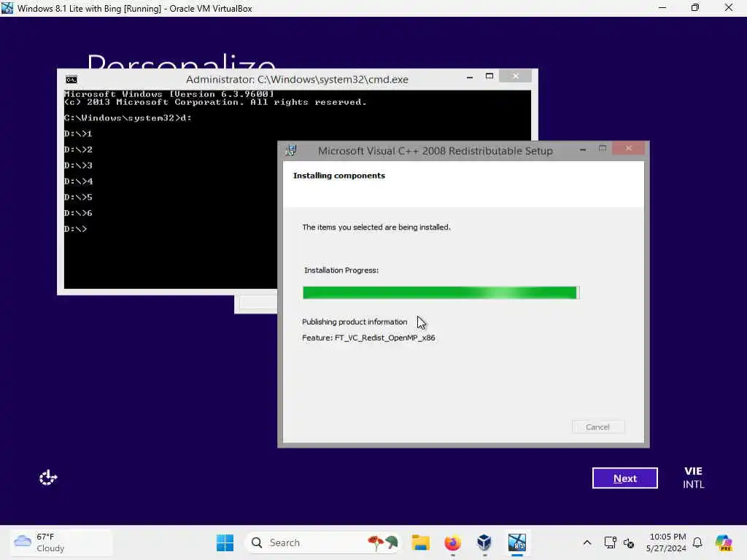Open VirtualBox Manager from the taskbar
747x560 pixels.
pyautogui.click(x=484, y=542)
